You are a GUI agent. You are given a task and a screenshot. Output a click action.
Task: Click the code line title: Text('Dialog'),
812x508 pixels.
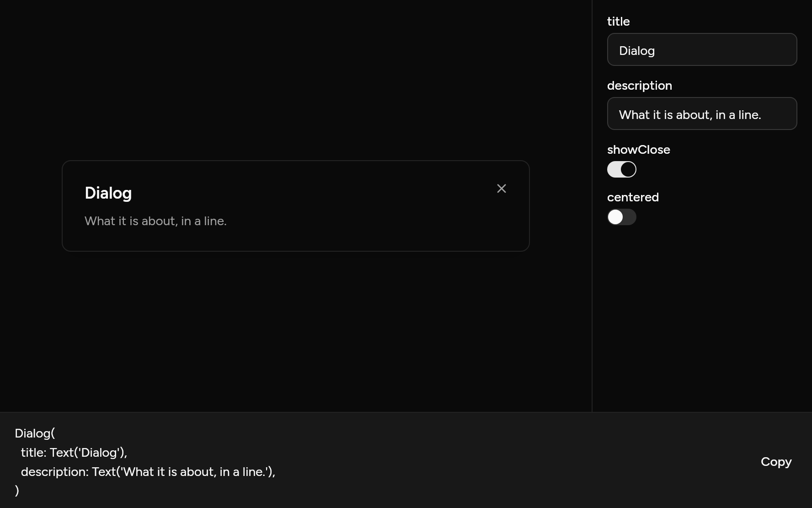click(74, 453)
